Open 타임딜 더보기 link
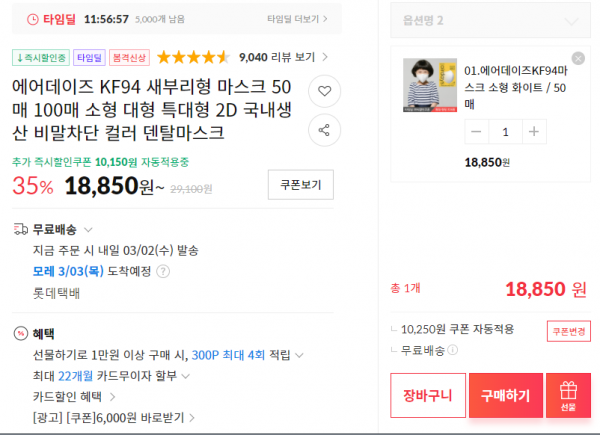This screenshot has height=435, width=600. click(x=297, y=19)
